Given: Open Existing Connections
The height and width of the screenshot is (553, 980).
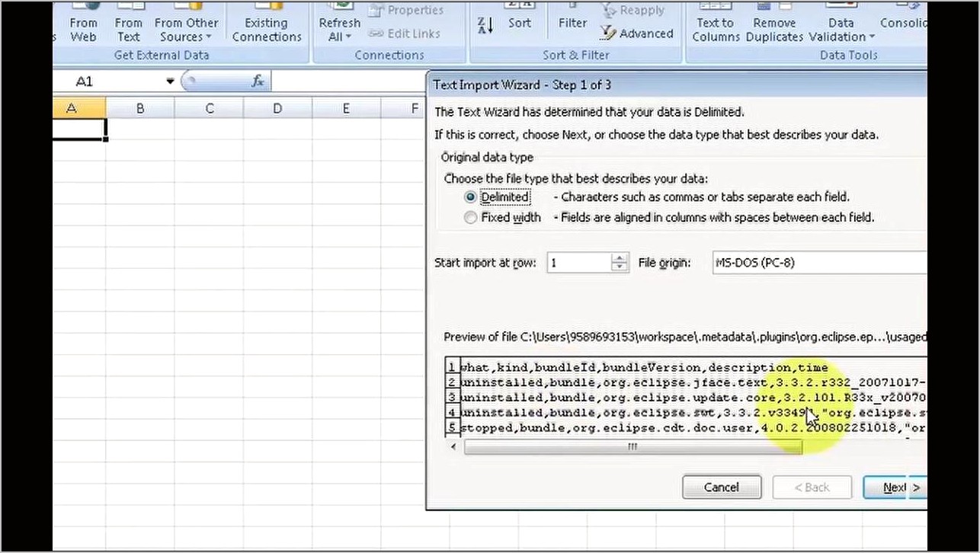Looking at the screenshot, I should tap(267, 23).
